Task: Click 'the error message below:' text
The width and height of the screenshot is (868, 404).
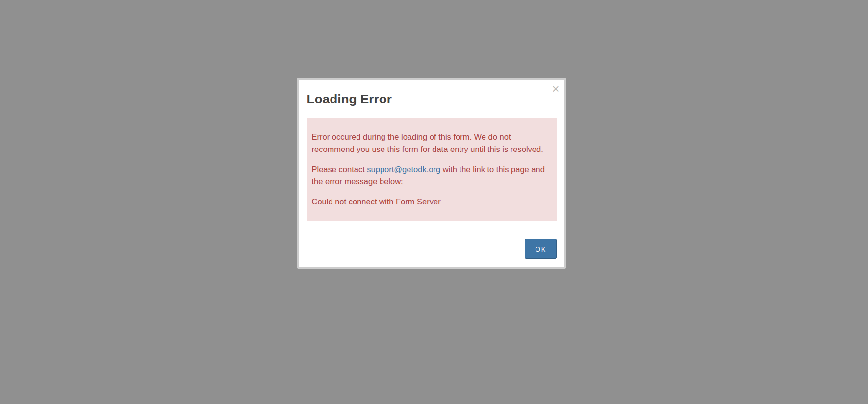Action: [x=357, y=181]
